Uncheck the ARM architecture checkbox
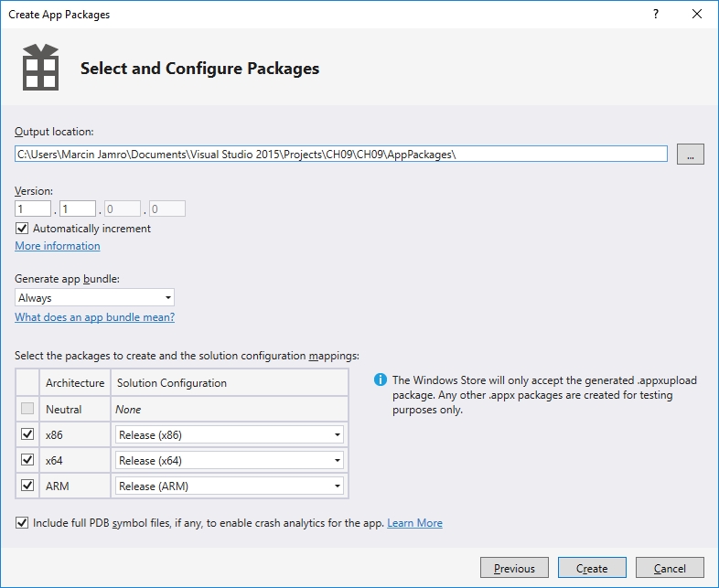Viewport: 719px width, 588px height. [x=27, y=486]
